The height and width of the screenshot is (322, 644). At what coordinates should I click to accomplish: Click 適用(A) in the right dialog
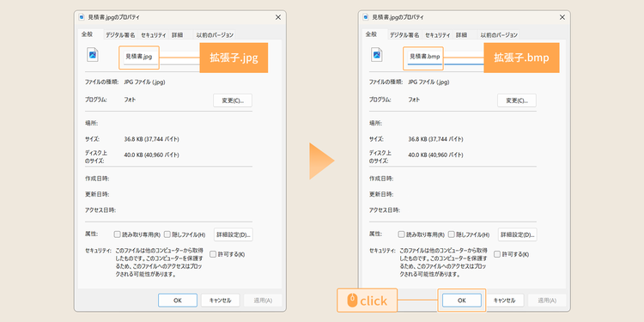tap(547, 301)
